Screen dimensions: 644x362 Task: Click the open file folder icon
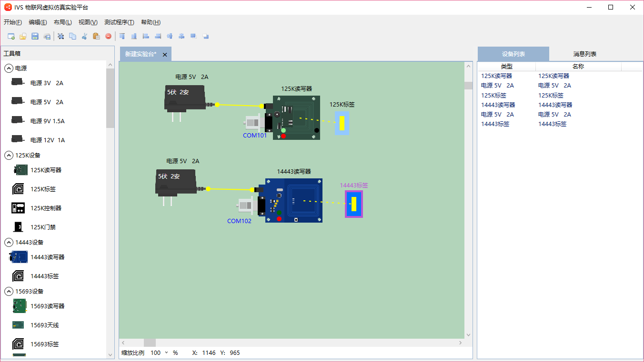[23, 36]
